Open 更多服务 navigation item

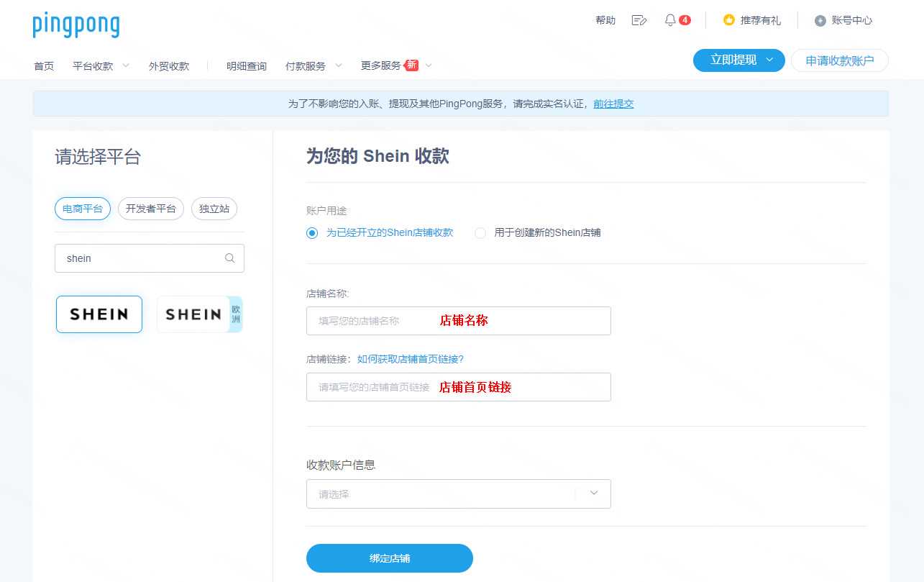(x=381, y=65)
